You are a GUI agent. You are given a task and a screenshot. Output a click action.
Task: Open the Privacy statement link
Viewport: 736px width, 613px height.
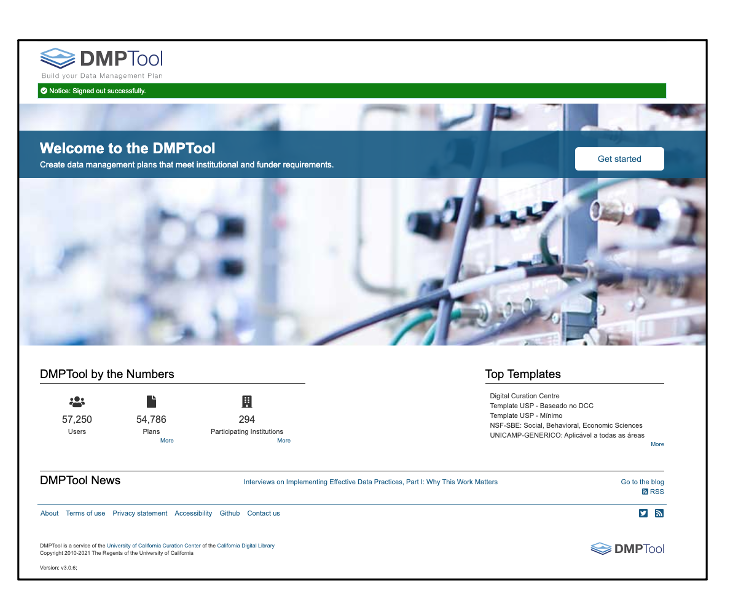[x=140, y=513]
